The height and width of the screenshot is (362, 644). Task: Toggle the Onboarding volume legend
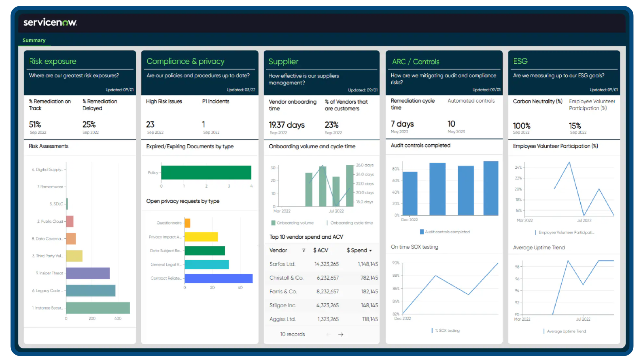[x=293, y=223]
